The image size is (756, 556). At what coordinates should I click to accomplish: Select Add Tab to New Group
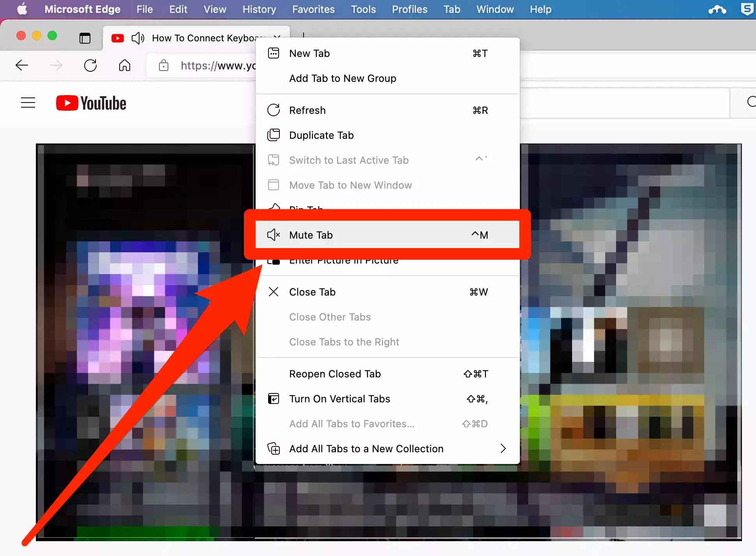387,78
